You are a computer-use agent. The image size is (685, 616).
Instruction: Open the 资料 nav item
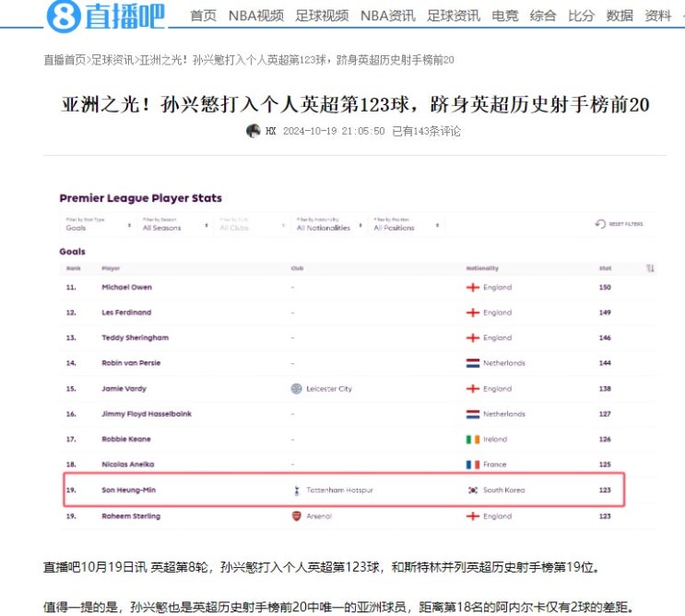coord(658,16)
